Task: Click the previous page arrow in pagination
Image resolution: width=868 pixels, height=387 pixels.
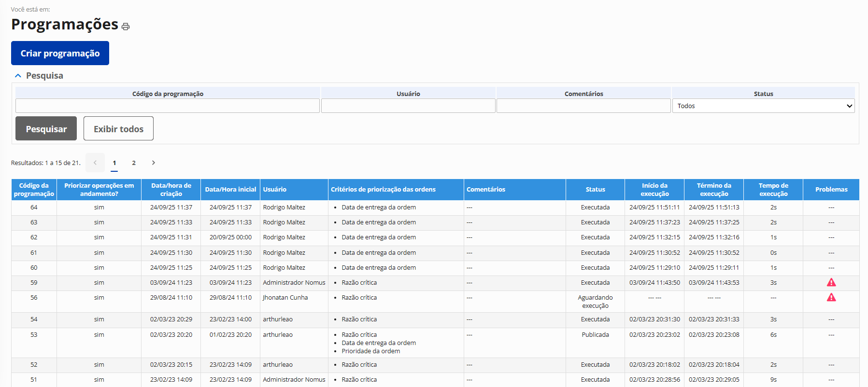Action: (95, 163)
